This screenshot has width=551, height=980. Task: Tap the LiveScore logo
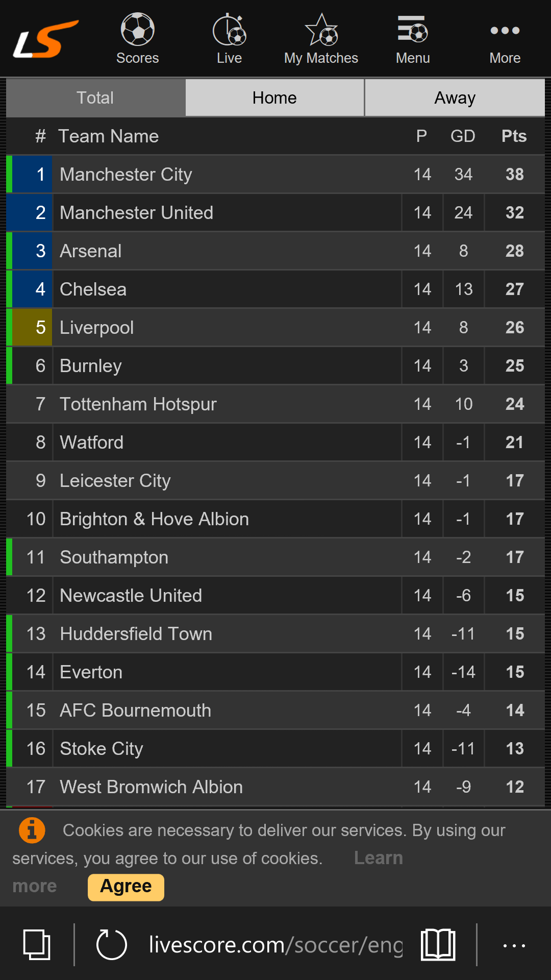[x=46, y=39]
